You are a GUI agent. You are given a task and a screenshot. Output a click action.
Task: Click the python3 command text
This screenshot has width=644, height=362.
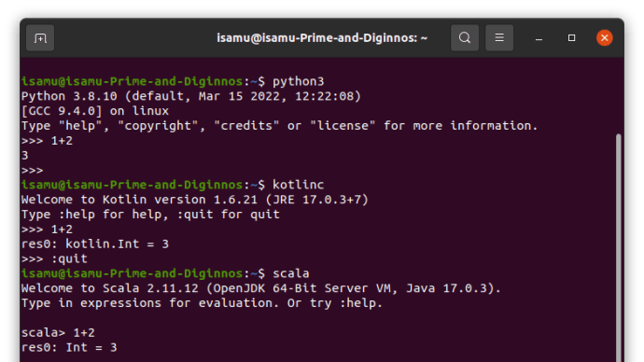[x=298, y=81]
